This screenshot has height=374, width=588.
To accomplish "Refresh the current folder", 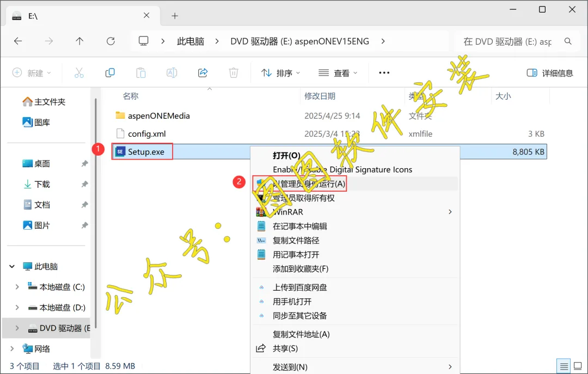I will coord(111,41).
